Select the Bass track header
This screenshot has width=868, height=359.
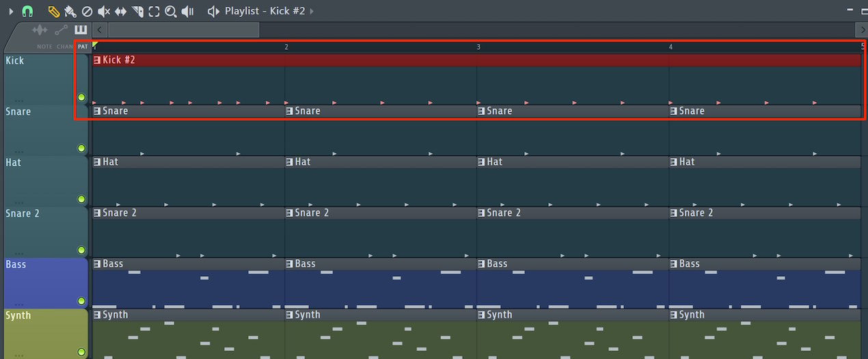(46, 282)
